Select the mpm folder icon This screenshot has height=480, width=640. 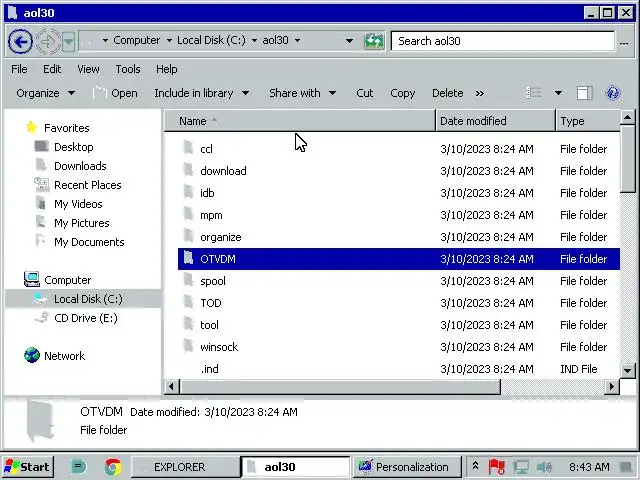[188, 214]
